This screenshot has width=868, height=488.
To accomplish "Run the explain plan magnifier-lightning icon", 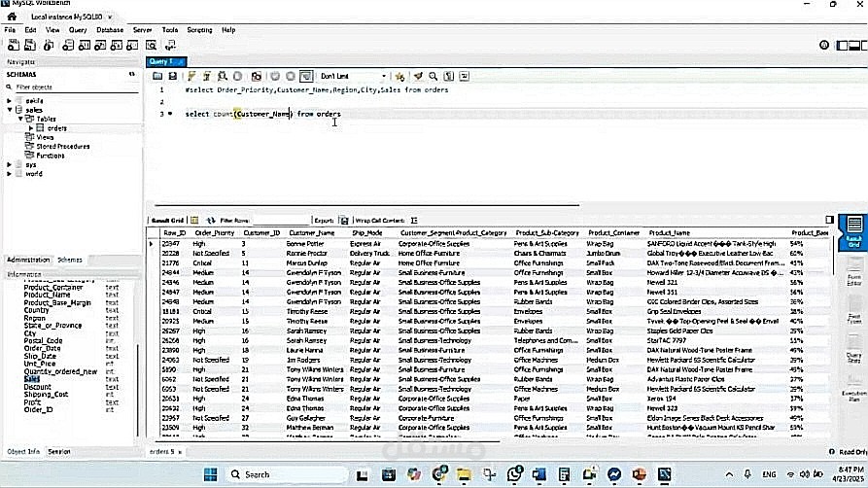I will point(222,76).
